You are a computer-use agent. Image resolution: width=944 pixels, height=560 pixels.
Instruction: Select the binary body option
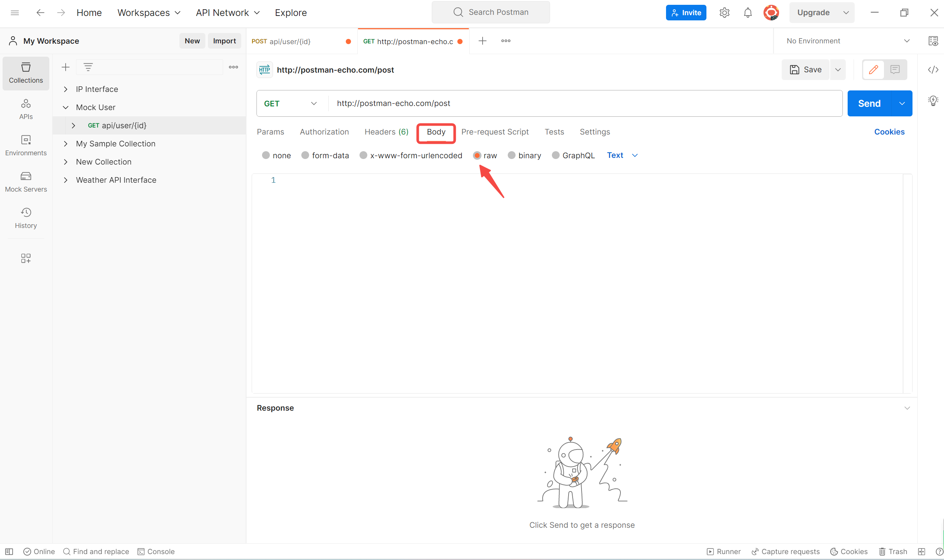(x=511, y=155)
